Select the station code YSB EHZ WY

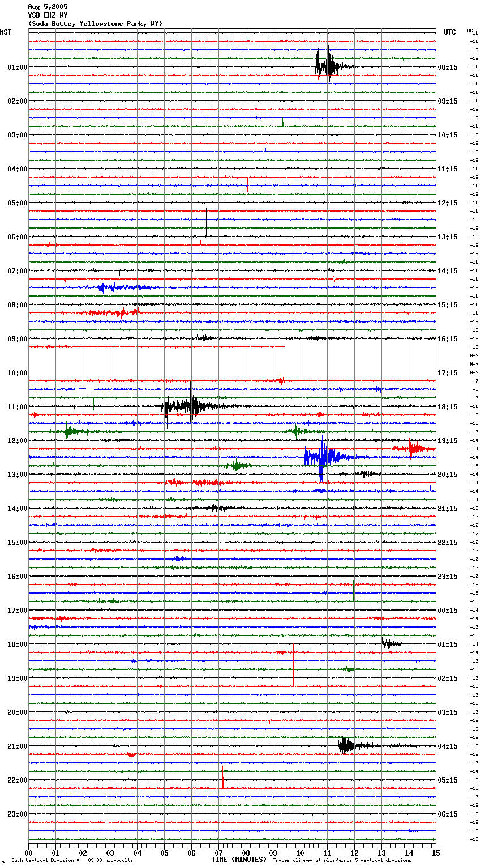48,15
